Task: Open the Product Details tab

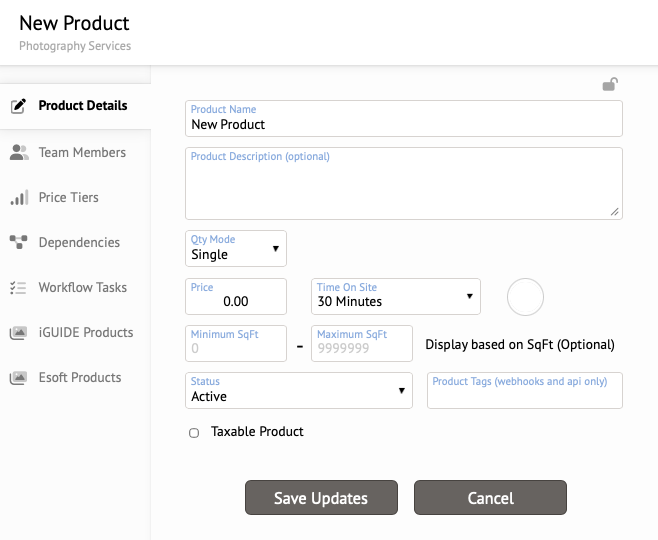Action: click(x=76, y=106)
